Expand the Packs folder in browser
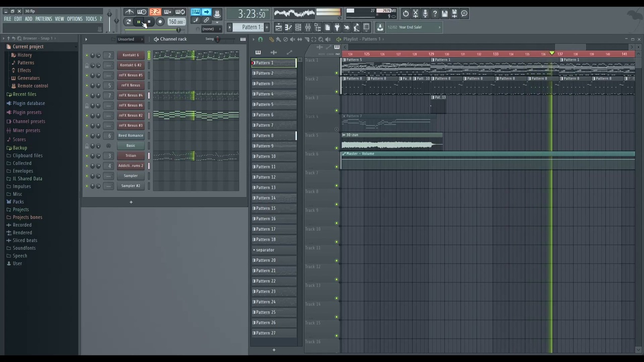 coord(18,202)
